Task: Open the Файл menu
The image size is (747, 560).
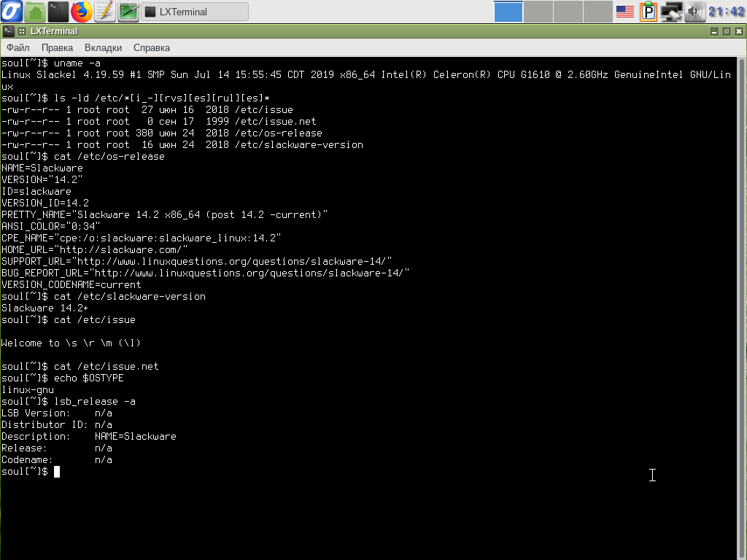Action: point(18,47)
